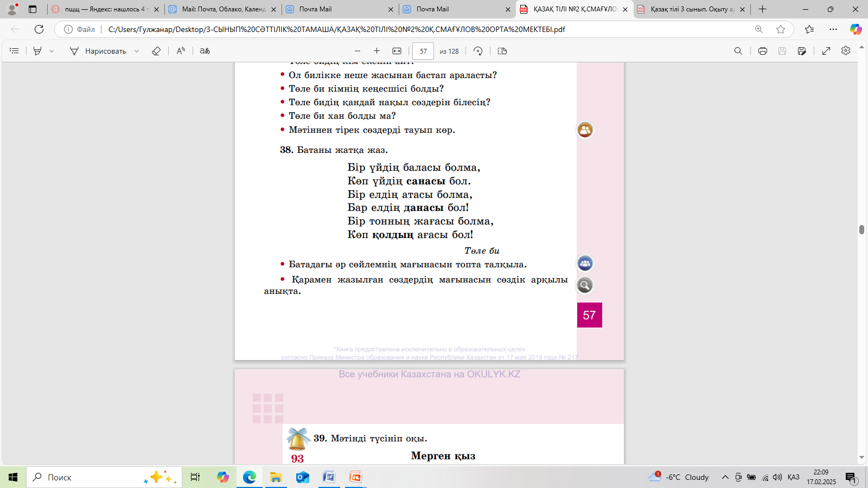Add this page to favorites

tap(781, 29)
